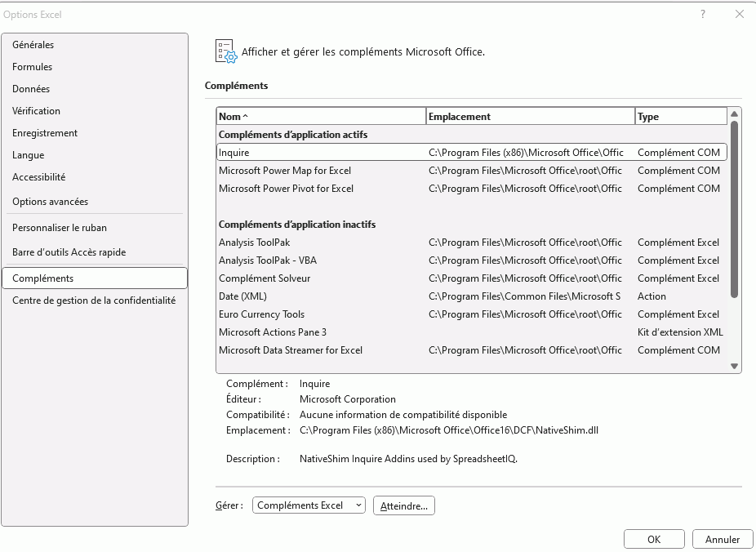Viewport: 756px width, 552px height.
Task: Select the Date (XML) row
Action: (472, 296)
